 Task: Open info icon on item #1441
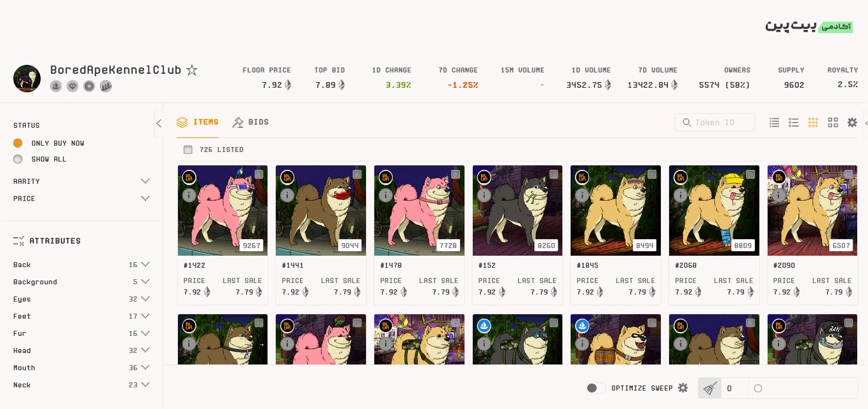287,195
